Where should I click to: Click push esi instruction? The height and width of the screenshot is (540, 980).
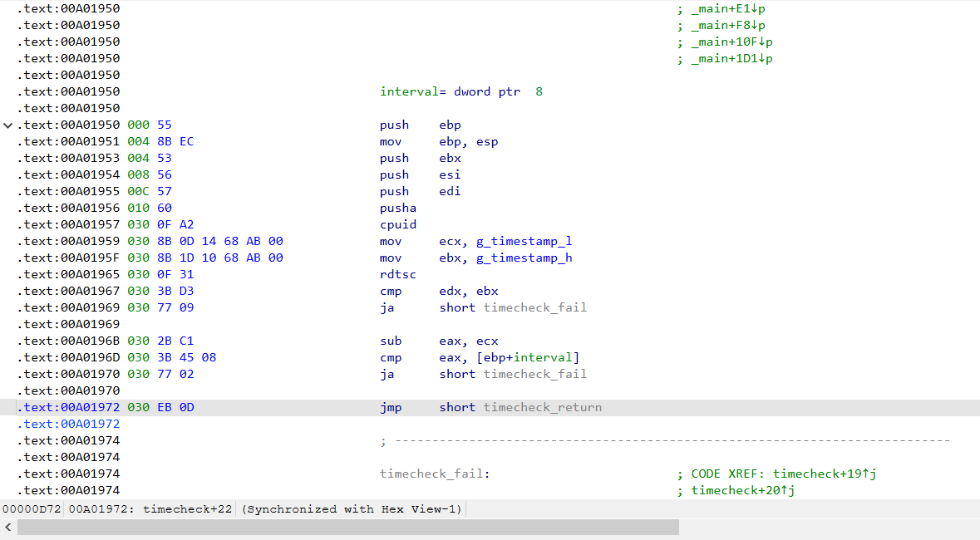tap(420, 175)
